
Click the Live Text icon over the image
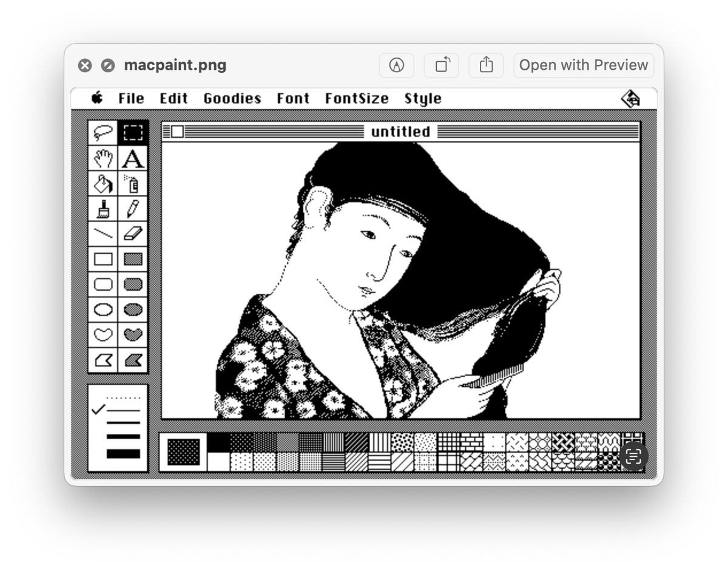point(633,456)
